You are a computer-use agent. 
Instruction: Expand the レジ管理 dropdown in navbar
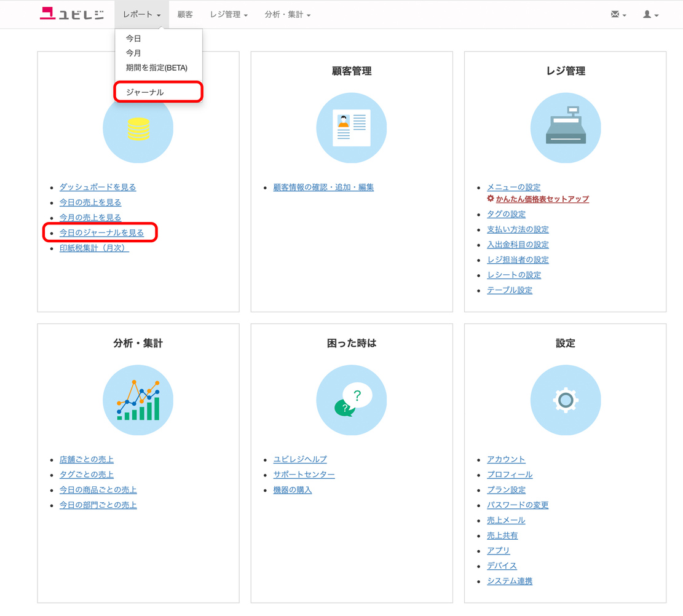(x=229, y=14)
